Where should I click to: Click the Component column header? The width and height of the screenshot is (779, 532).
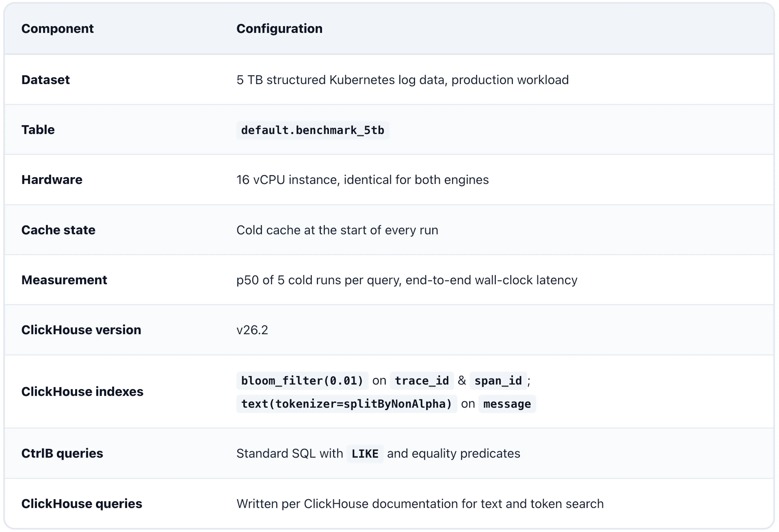[57, 29]
